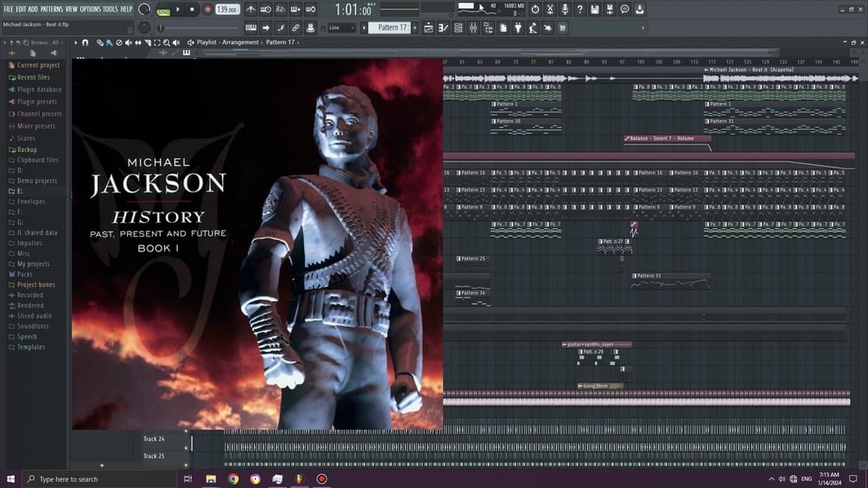This screenshot has width=868, height=488.
Task: Open the Piano roll view icon
Action: [443, 28]
